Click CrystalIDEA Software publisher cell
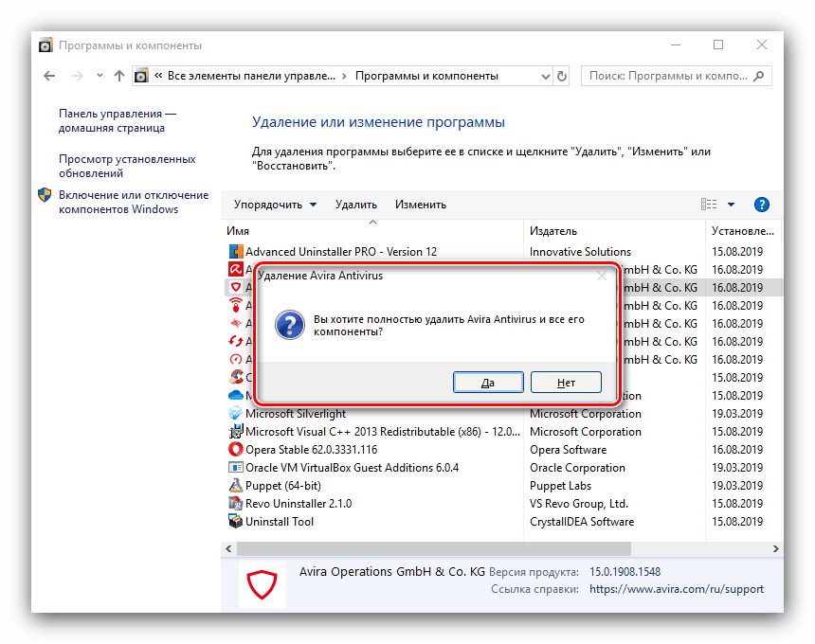Viewport: 815px width, 644px height. click(582, 522)
